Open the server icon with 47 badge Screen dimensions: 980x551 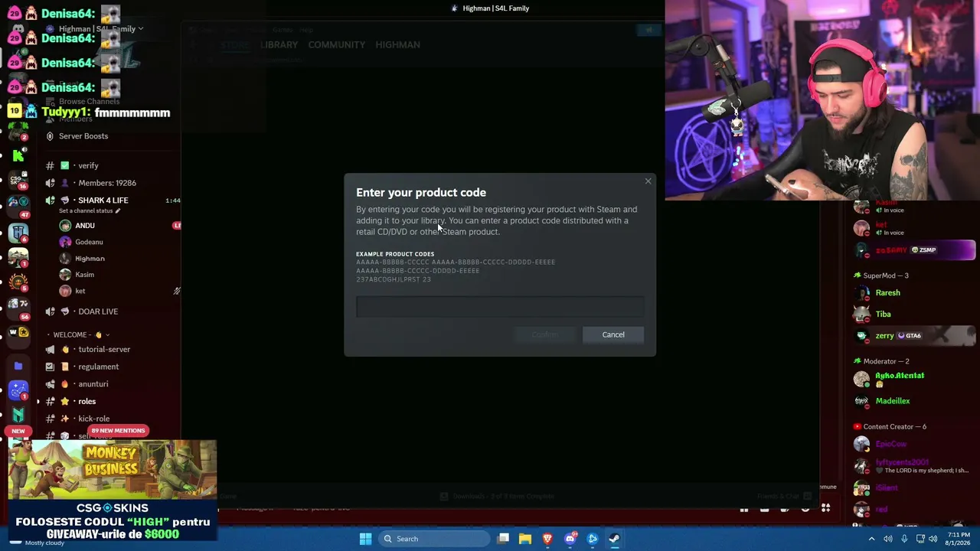[x=18, y=206]
